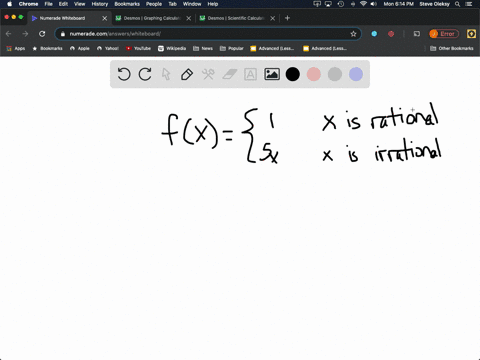Open the Bookmarks menu in menu bar

[x=127, y=4]
